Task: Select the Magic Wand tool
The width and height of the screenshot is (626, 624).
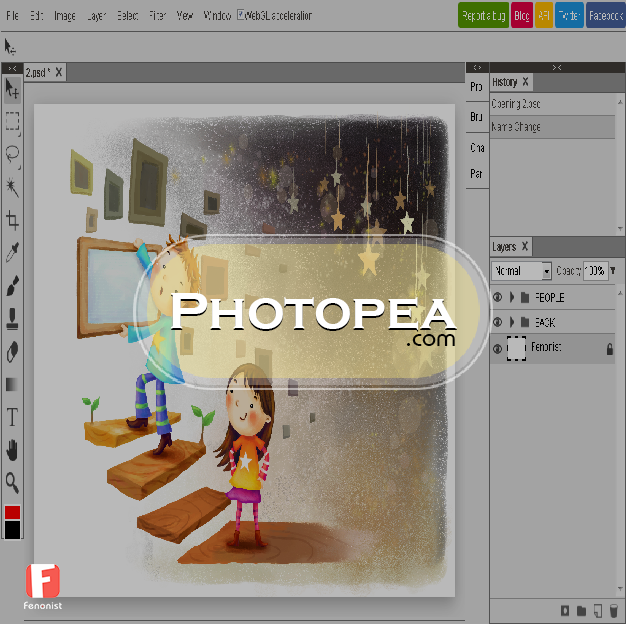Action: (x=12, y=187)
